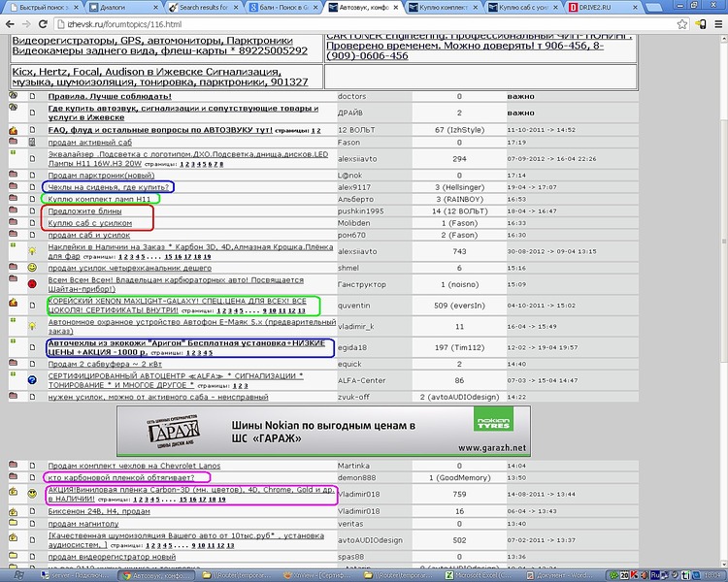This screenshot has width=728, height=582.
Task: Open topic Куплю саб с усилком
Action: coord(90,223)
